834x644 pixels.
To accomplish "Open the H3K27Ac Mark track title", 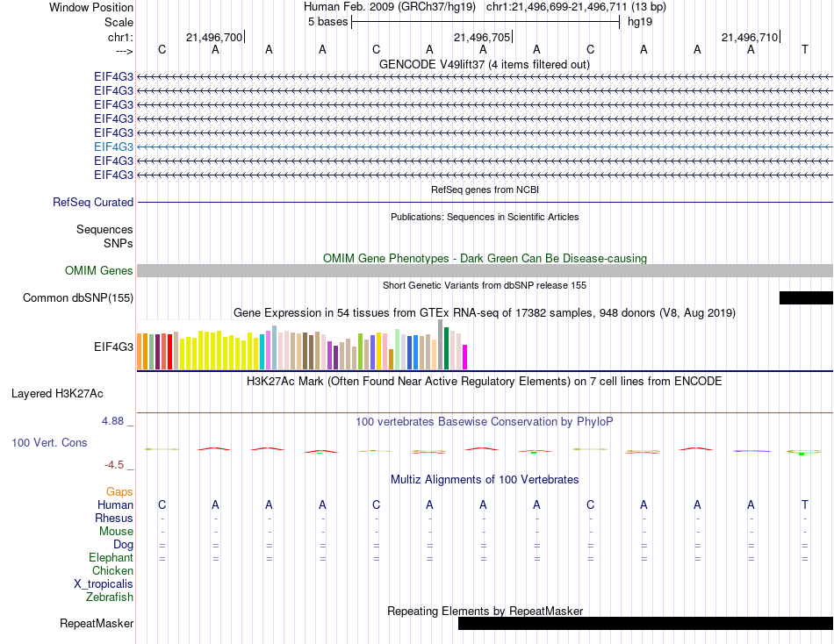I will 485,382.
